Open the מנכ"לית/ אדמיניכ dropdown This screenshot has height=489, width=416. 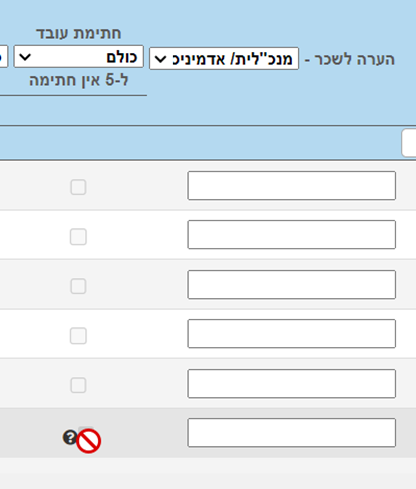pos(224,59)
